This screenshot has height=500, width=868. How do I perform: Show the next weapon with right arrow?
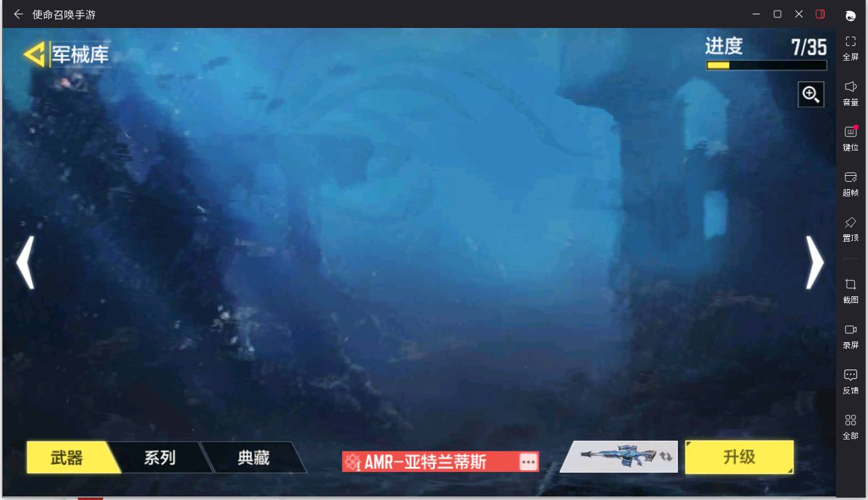coord(814,262)
